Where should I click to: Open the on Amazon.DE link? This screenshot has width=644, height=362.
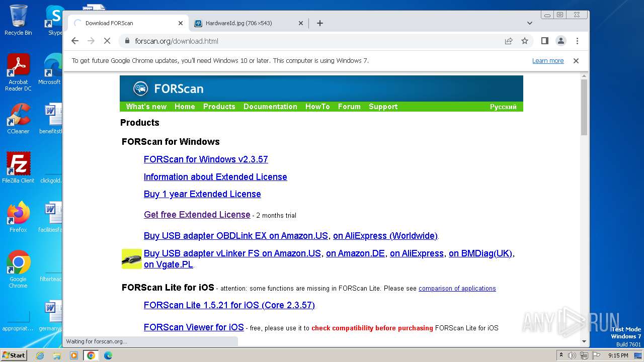pyautogui.click(x=355, y=253)
